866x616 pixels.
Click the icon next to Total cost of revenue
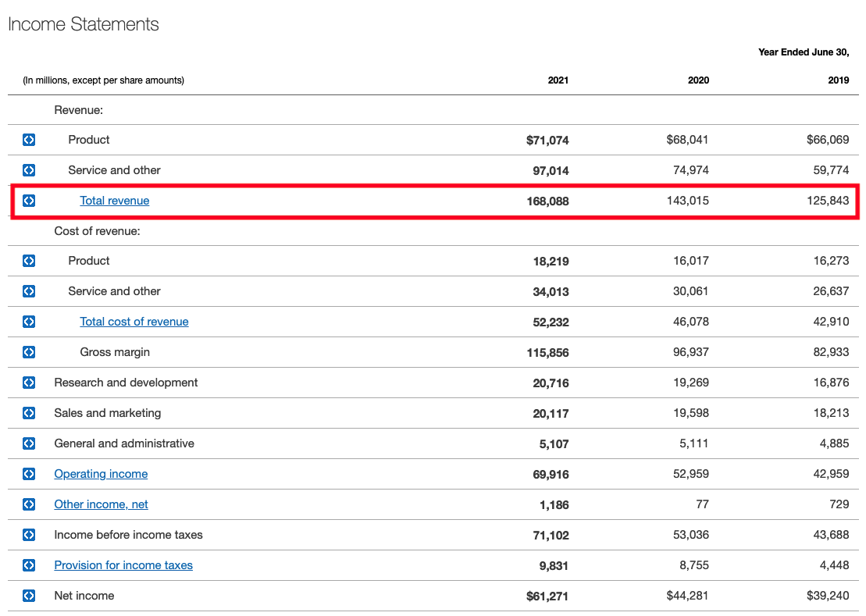coord(29,322)
